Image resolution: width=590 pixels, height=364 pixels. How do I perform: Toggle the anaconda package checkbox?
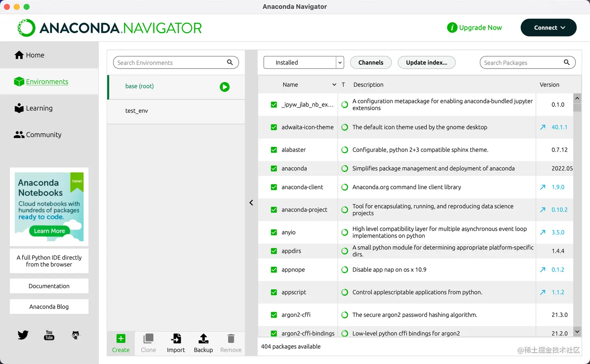point(274,169)
